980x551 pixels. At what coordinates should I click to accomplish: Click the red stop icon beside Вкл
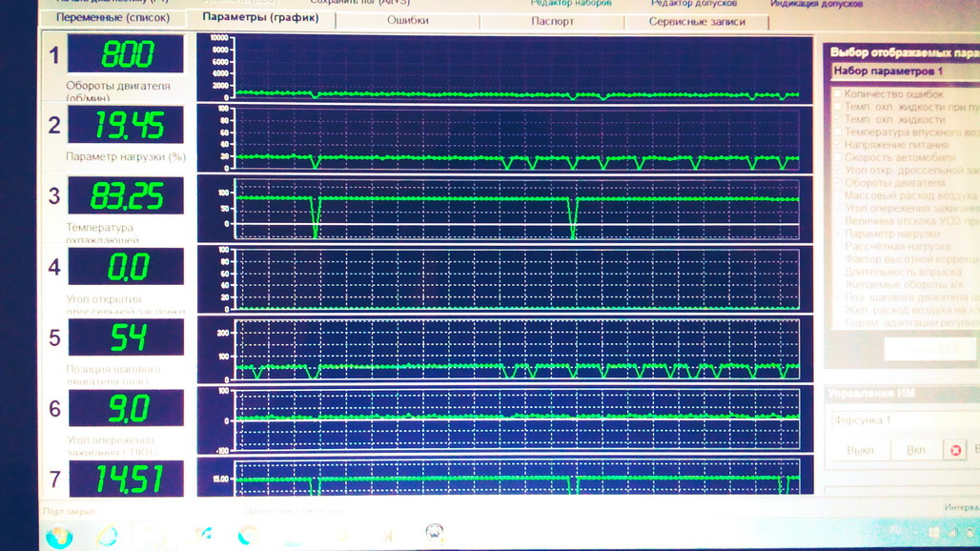coord(955,450)
